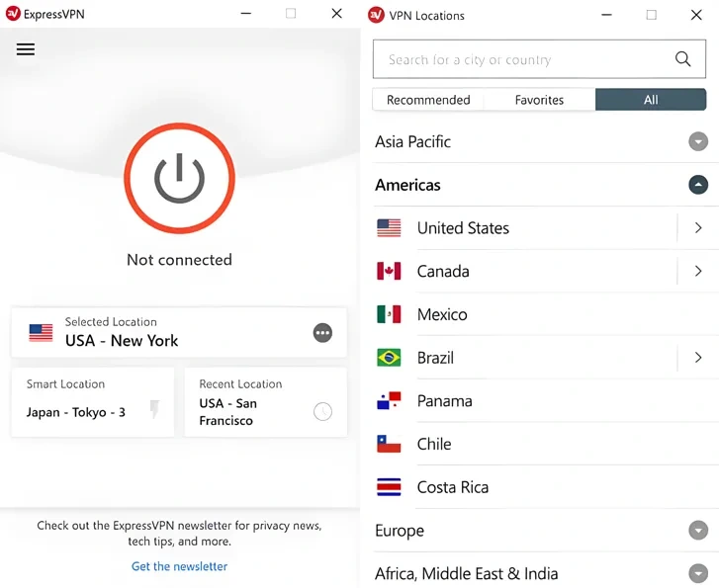This screenshot has width=719, height=588.
Task: Switch to the All tab
Action: 651,100
